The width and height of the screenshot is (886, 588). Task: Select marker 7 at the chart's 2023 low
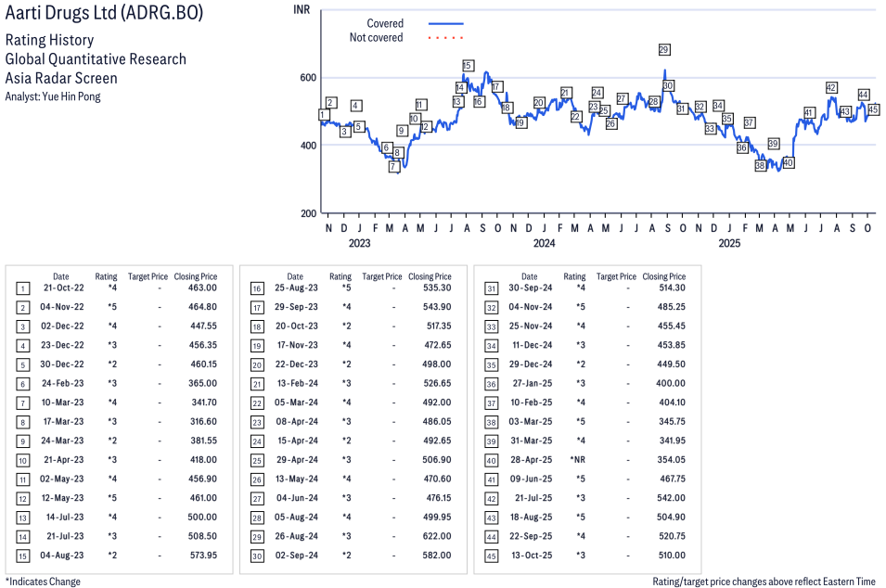click(393, 167)
